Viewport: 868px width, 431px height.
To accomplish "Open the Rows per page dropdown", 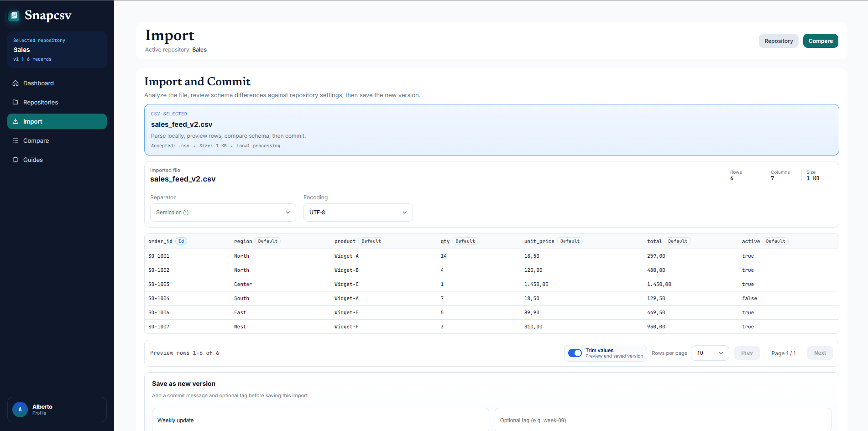I will [710, 353].
